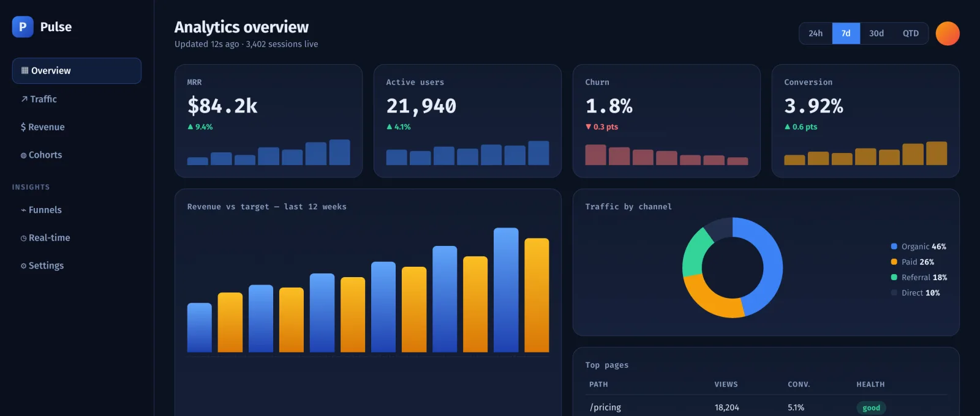Sort by the PATH column header
Viewport: 980px width, 416px height.
coord(598,385)
